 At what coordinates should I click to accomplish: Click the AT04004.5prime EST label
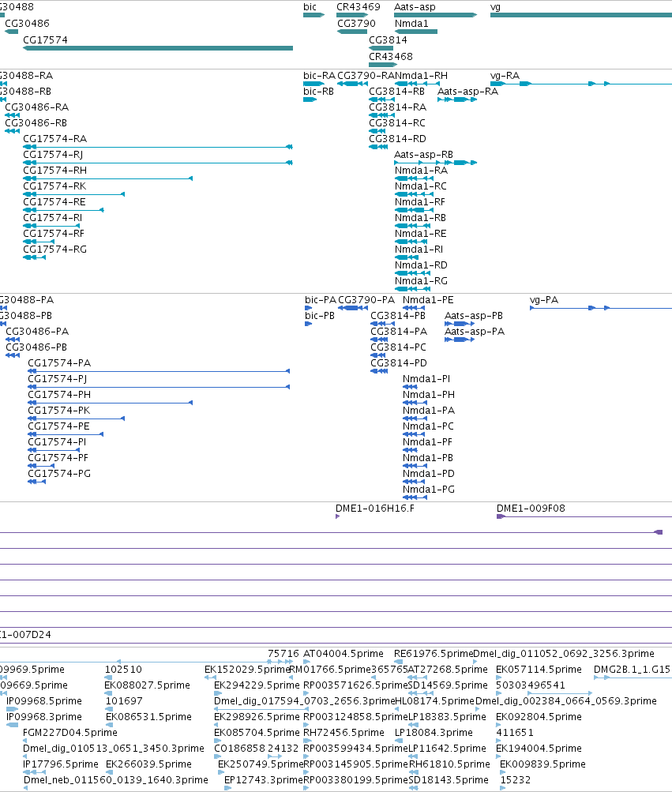point(343,654)
